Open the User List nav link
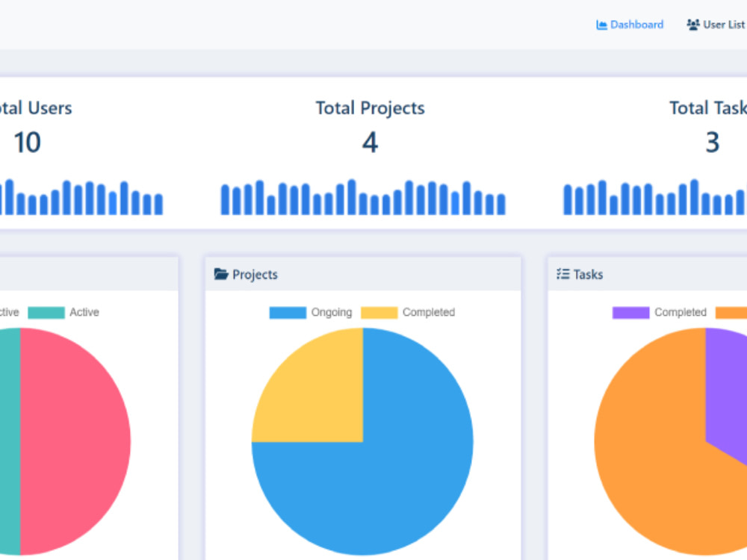Image resolution: width=747 pixels, height=560 pixels. (716, 25)
